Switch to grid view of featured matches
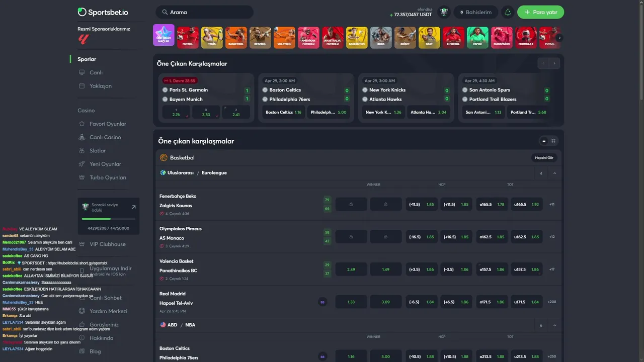Viewport: 644px width, 362px height. [553, 141]
